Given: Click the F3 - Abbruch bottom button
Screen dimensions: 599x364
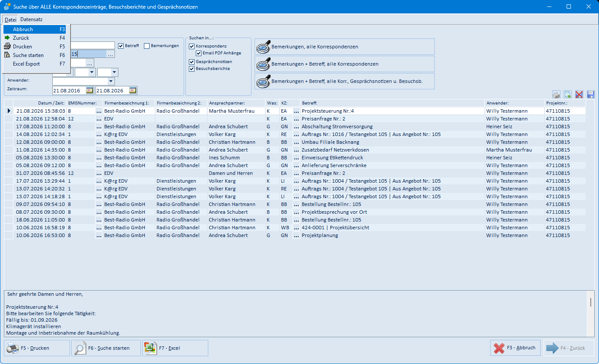Looking at the screenshot, I should [515, 348].
